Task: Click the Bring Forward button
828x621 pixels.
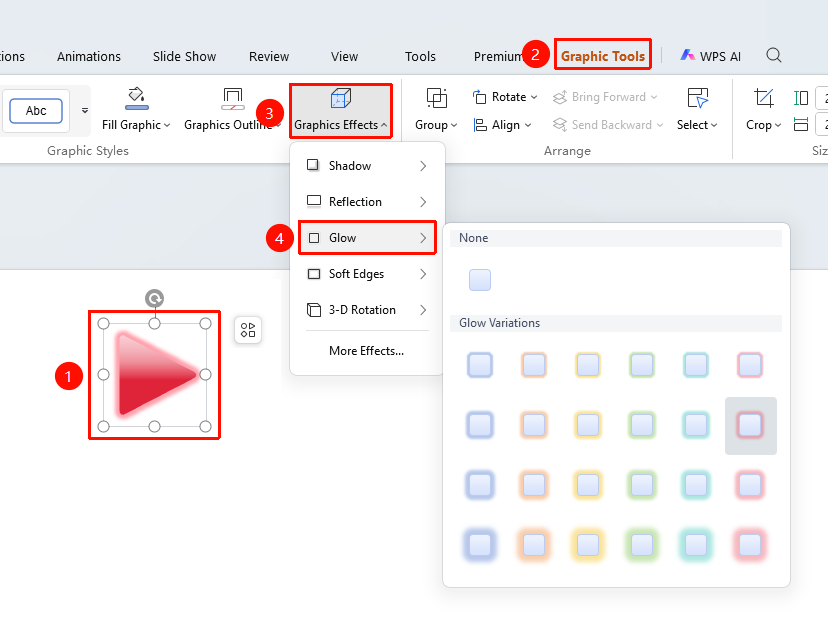Action: pos(605,97)
